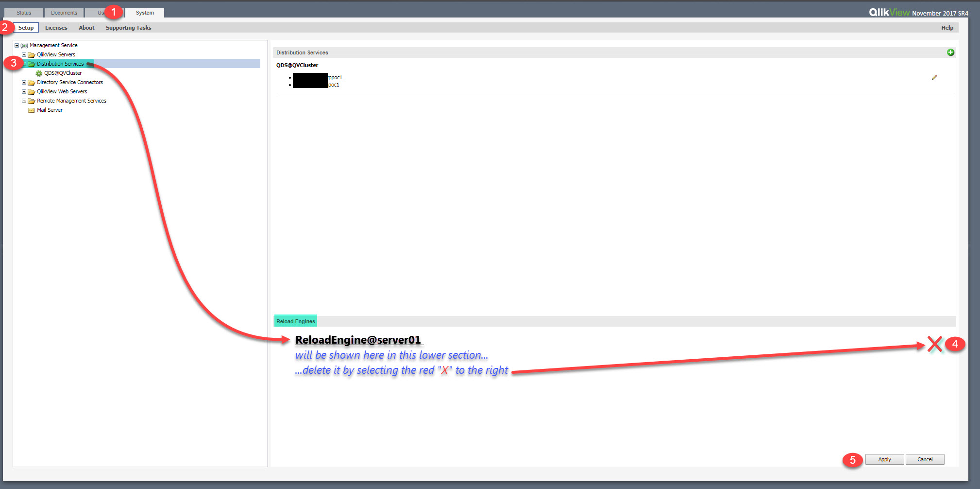Select Directory Service Connectors folder
Image resolution: width=980 pixels, height=489 pixels.
click(70, 82)
